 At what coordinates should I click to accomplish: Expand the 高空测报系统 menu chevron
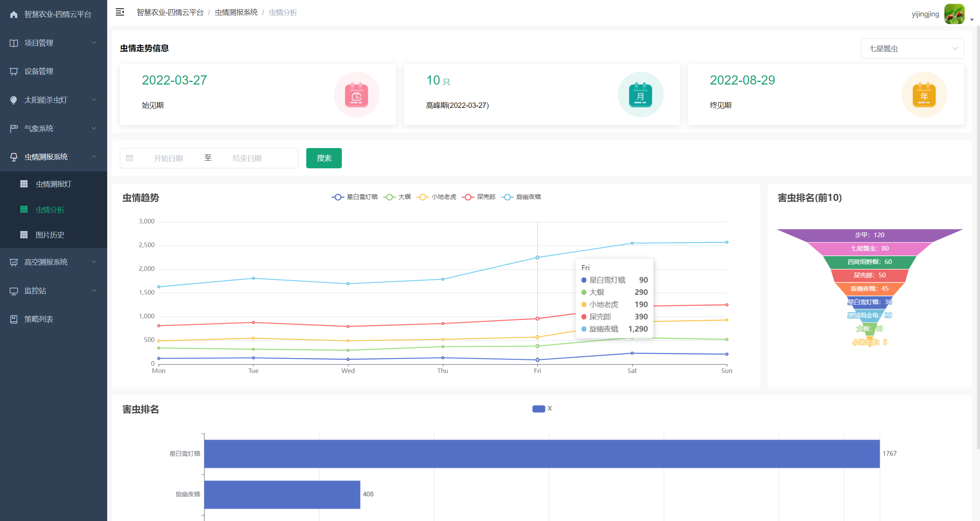pyautogui.click(x=94, y=262)
